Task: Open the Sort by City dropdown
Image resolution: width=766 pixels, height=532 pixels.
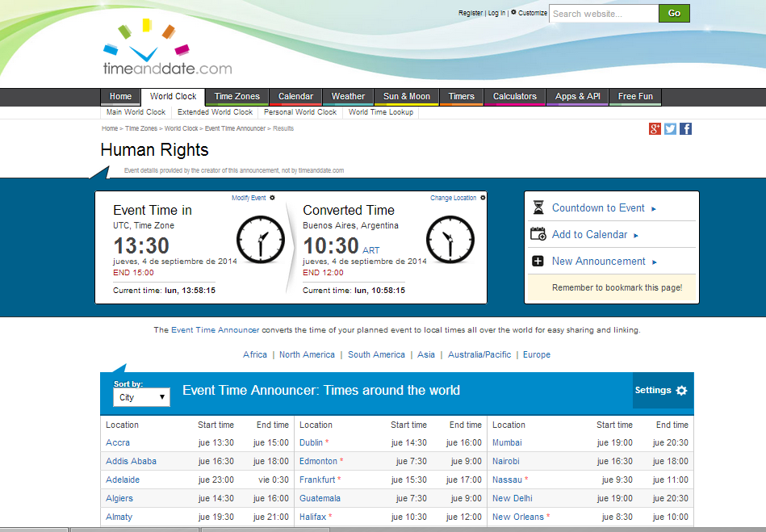Action: tap(141, 397)
